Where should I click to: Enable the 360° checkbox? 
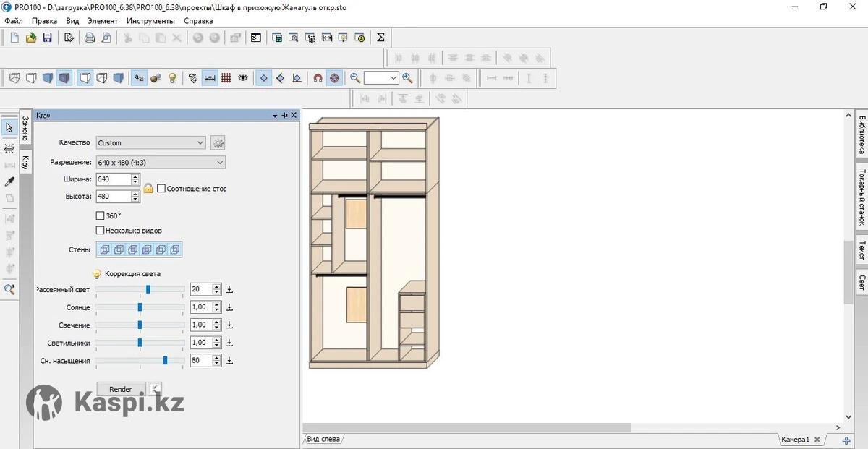coord(101,215)
